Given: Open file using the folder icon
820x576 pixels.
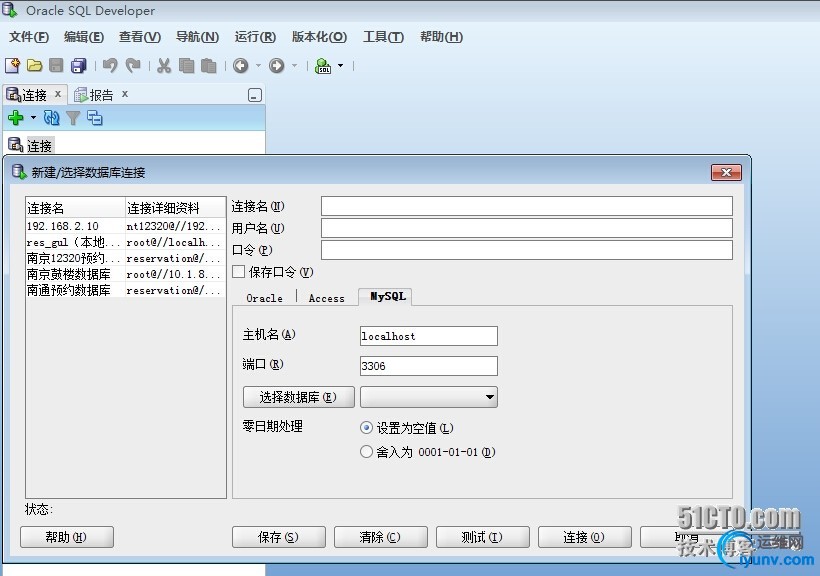Looking at the screenshot, I should [x=35, y=65].
